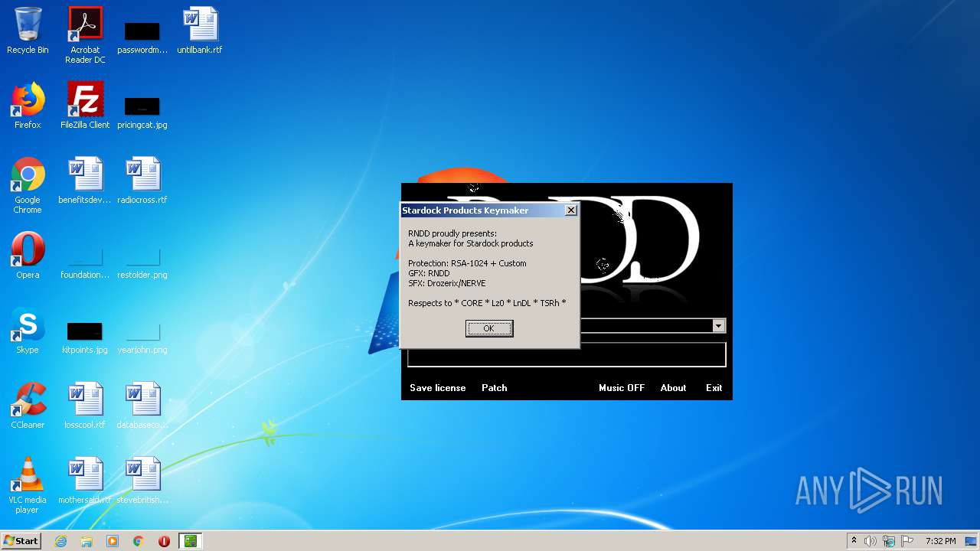Click the 7:32 PM clock
The width and height of the screenshot is (980, 551).
click(x=940, y=541)
